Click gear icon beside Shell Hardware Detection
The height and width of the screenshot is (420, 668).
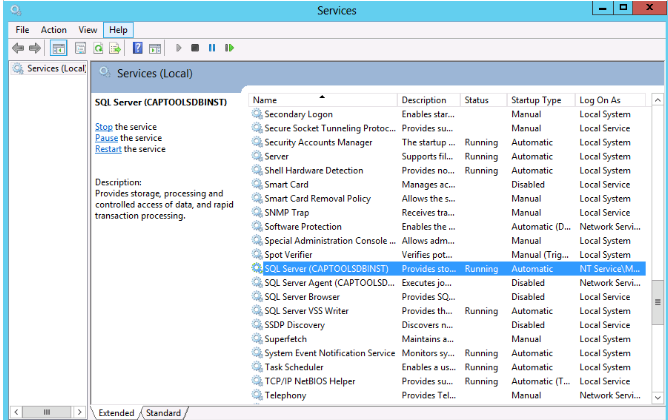point(257,170)
